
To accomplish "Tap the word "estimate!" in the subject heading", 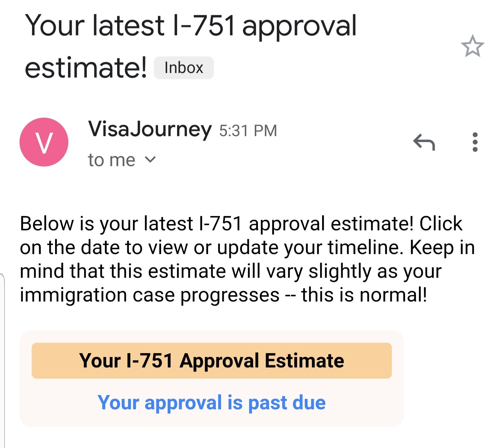I will [x=86, y=67].
